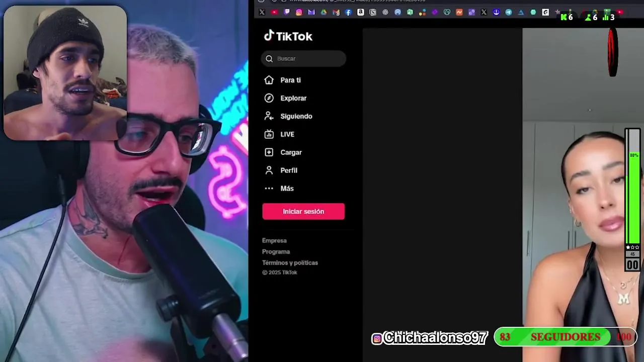The height and width of the screenshot is (362, 644).
Task: Click the © 2025 TikTok text
Action: tap(280, 273)
